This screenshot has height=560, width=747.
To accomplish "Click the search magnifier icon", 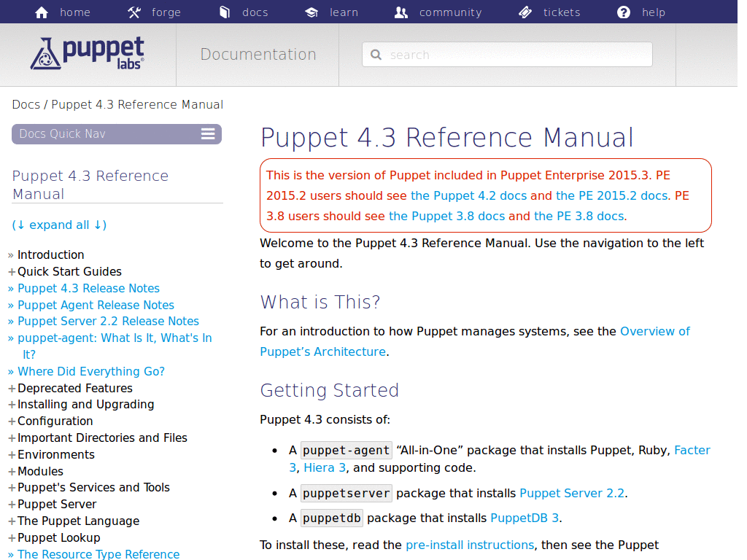I will [376, 55].
